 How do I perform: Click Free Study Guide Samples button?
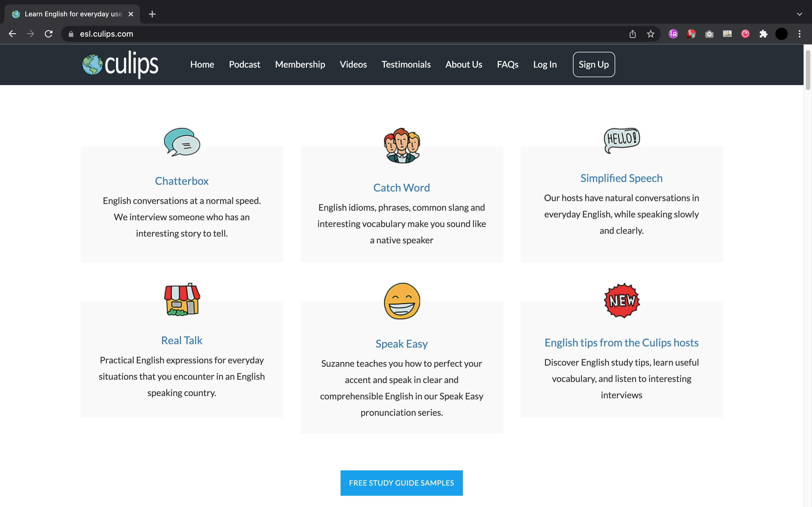401,483
